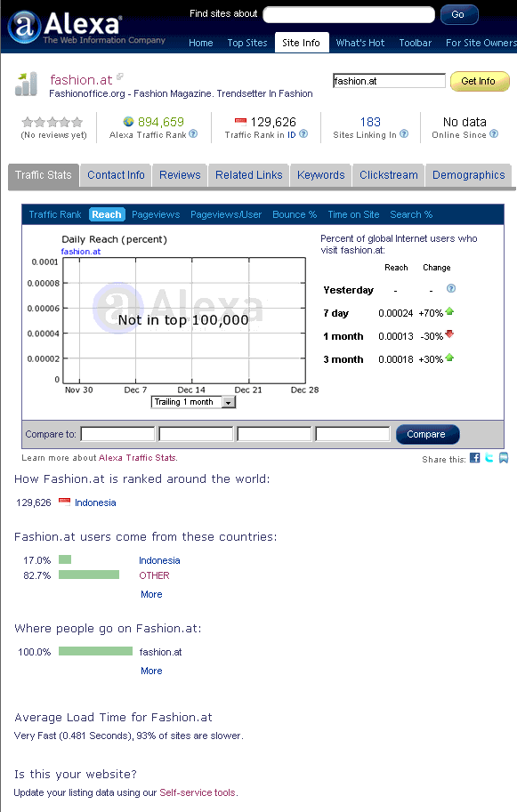517x812 pixels.
Task: Click the first Compare to input field
Action: click(117, 434)
